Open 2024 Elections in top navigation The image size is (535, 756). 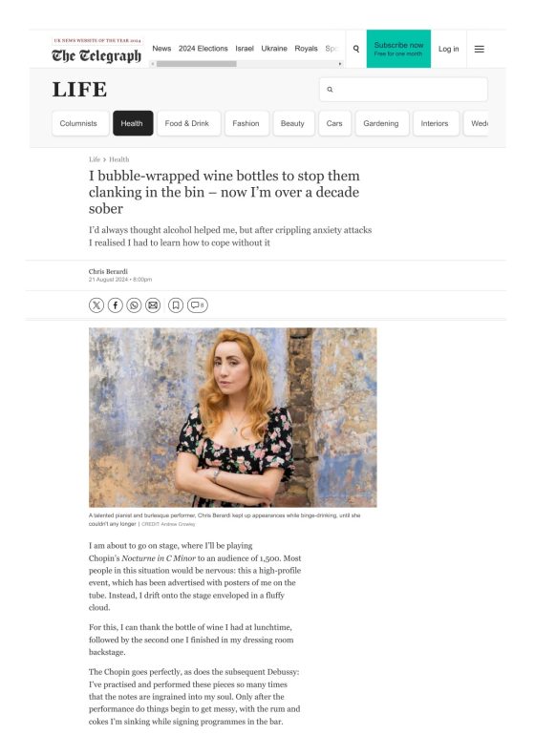click(203, 49)
